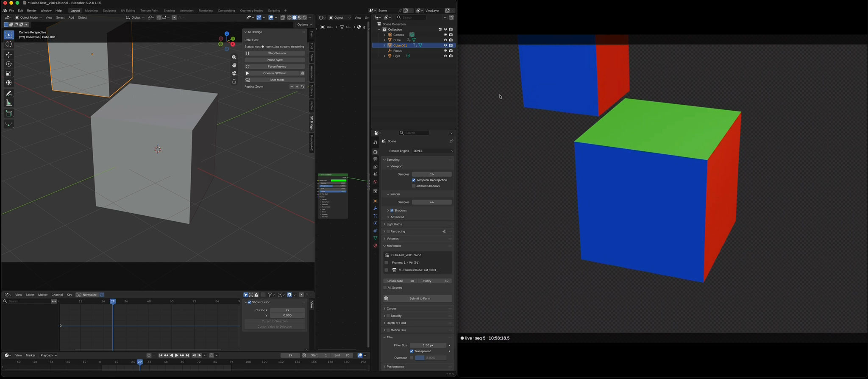
Task: Enable Jittered Shadows checkbox
Action: pos(414,186)
